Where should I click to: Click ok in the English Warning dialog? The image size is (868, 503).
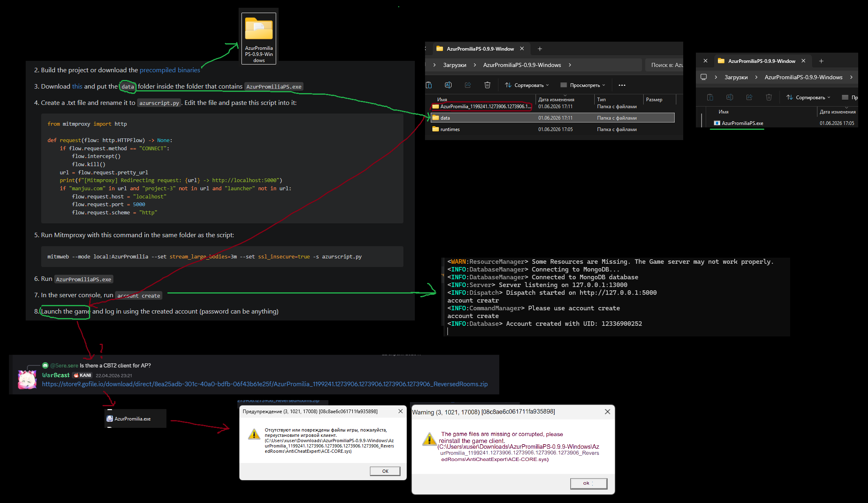[589, 483]
